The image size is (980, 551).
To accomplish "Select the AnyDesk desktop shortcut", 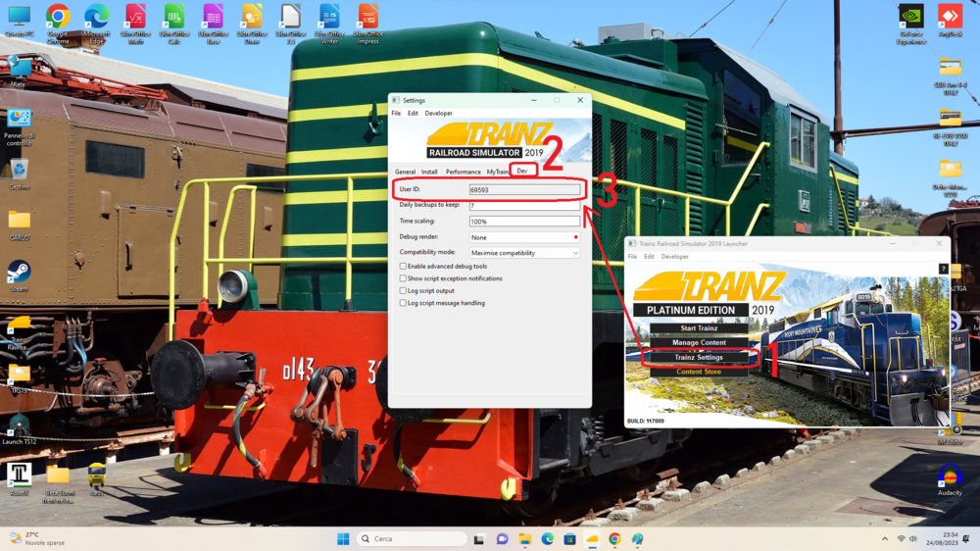I will 950,23.
